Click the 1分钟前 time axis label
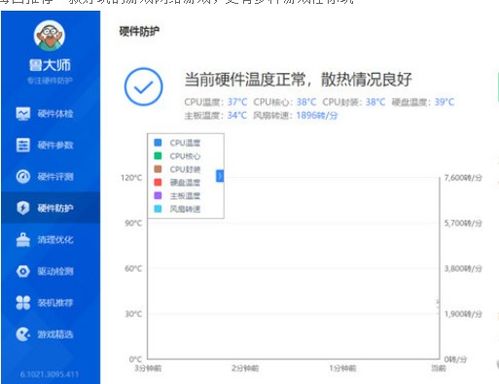Image resolution: width=499 pixels, height=384 pixels. (343, 368)
